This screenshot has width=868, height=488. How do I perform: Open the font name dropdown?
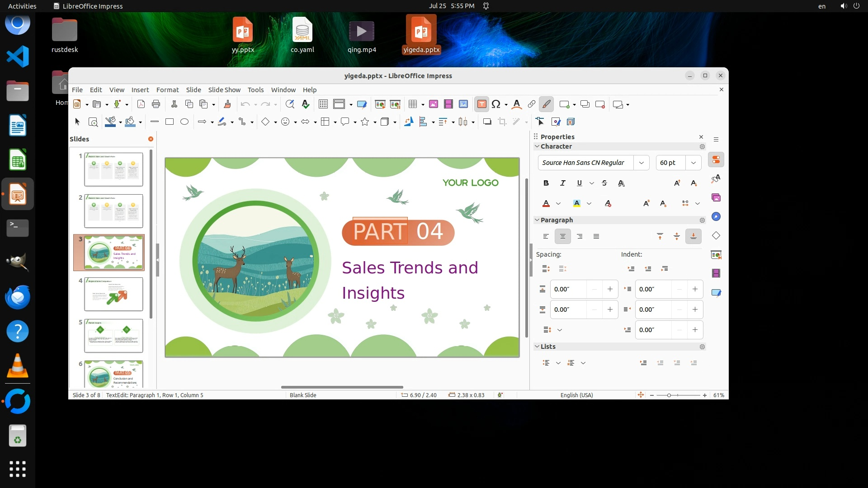[x=641, y=163]
